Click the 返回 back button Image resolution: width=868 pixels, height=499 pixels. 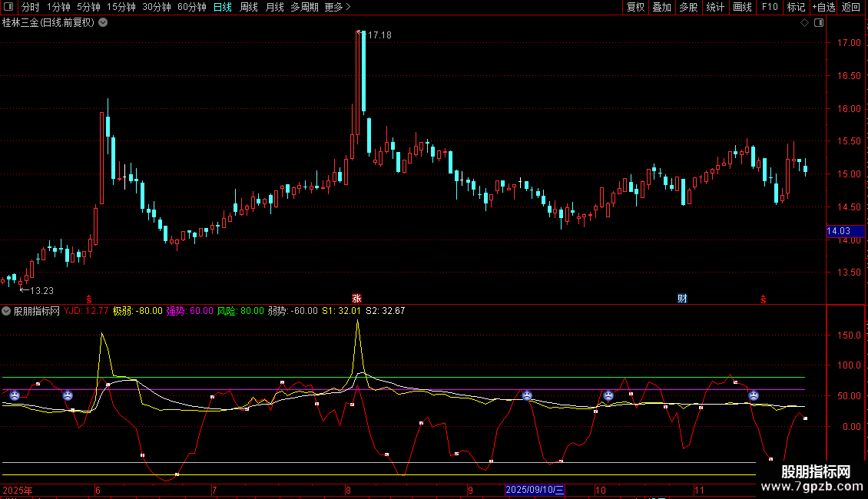(x=851, y=7)
